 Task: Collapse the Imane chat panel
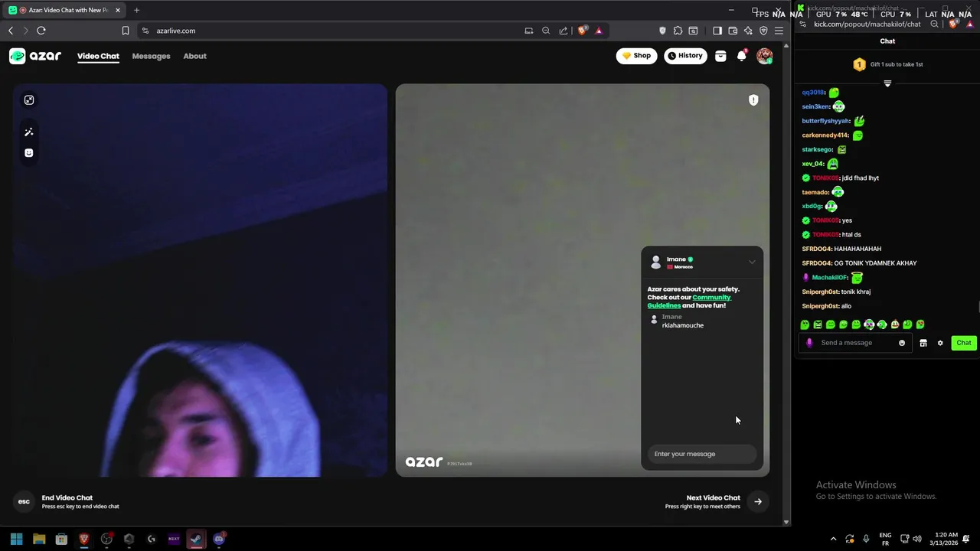pyautogui.click(x=752, y=262)
